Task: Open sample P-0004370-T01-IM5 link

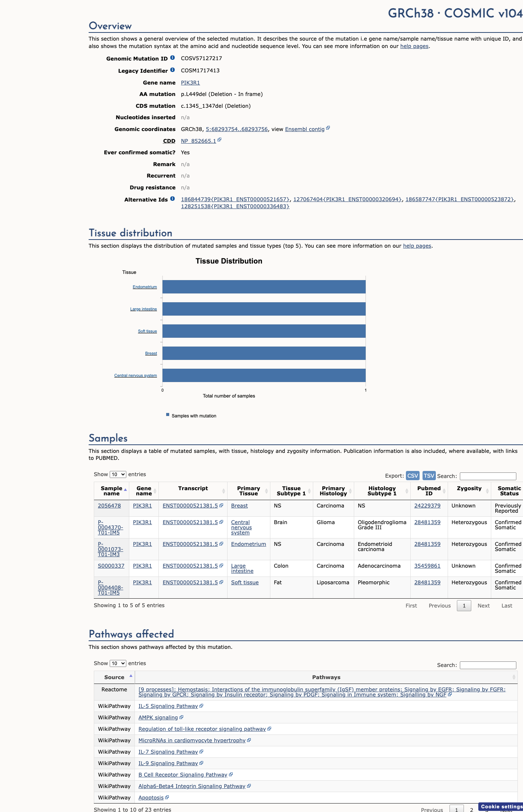Action: click(110, 527)
